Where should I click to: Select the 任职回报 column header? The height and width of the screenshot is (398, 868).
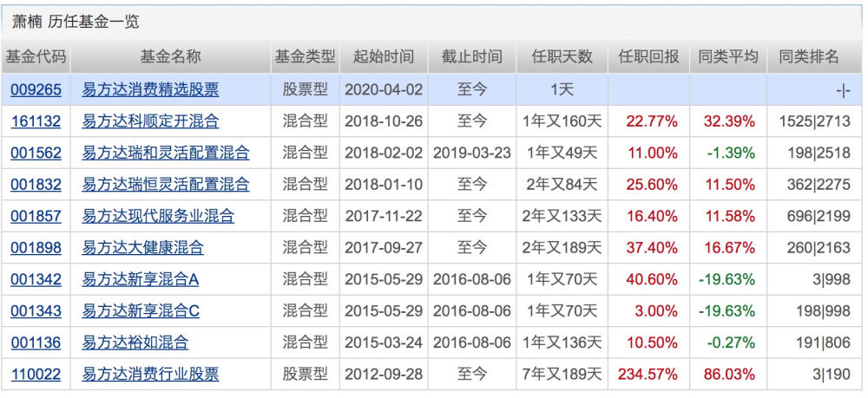(x=648, y=56)
